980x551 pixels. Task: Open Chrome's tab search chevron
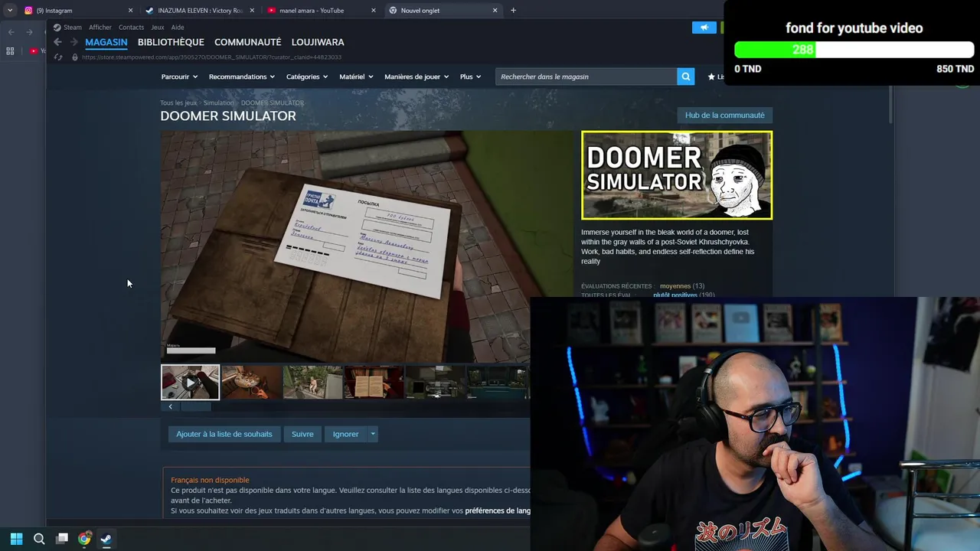10,10
